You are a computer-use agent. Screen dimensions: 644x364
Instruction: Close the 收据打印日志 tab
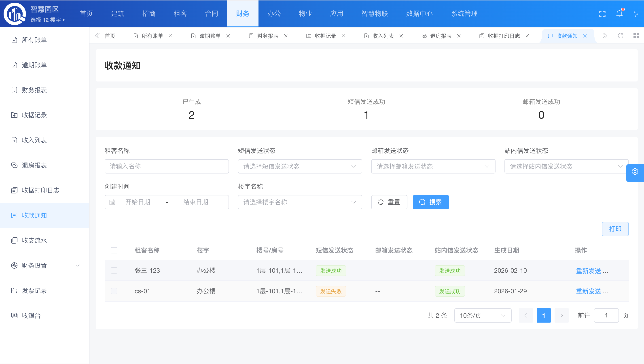[527, 36]
